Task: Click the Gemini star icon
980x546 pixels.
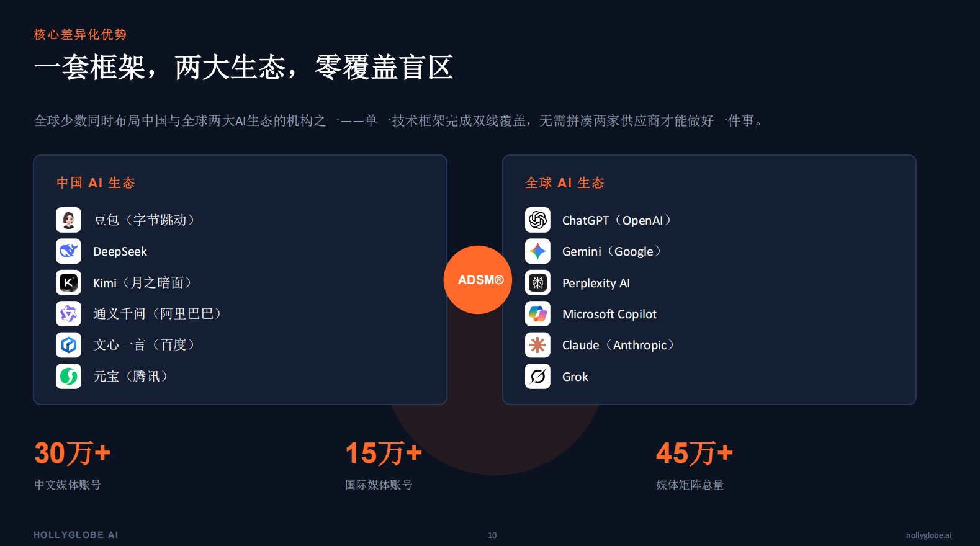Action: [x=537, y=251]
